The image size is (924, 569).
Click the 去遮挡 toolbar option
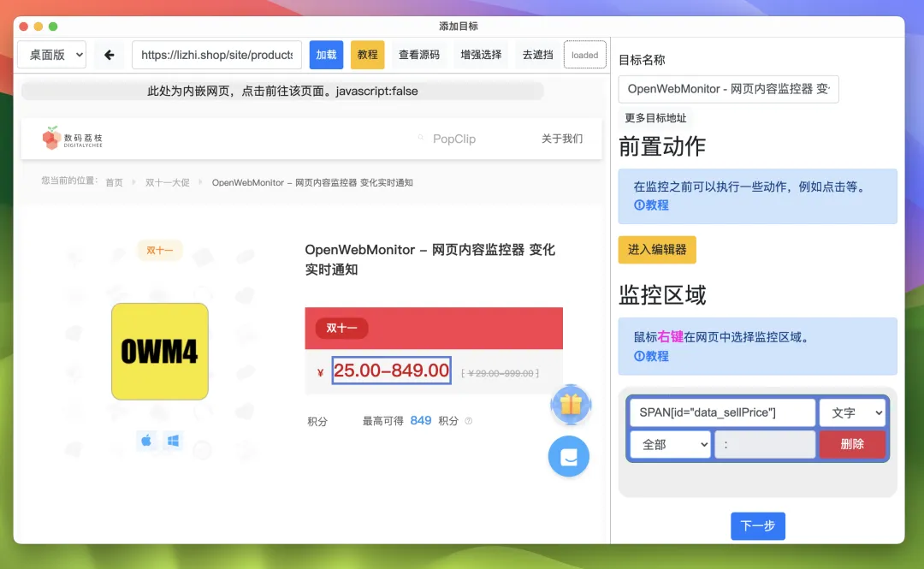click(x=537, y=55)
